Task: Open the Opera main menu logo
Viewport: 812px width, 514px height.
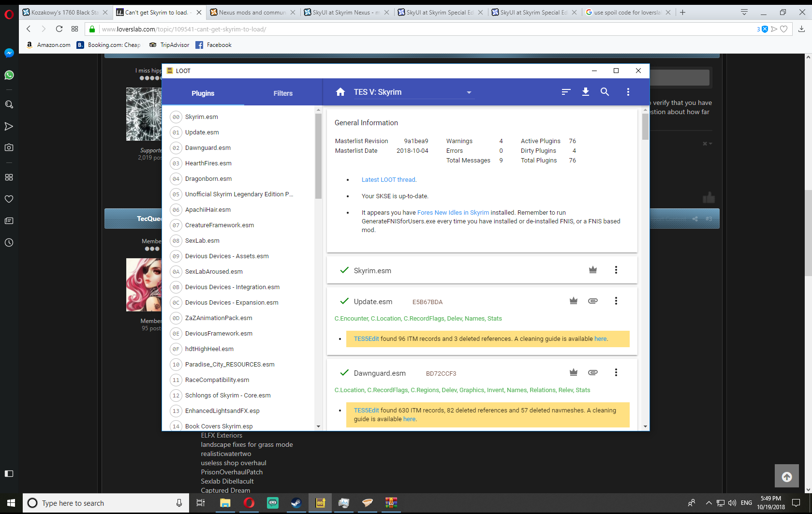Action: (9, 15)
